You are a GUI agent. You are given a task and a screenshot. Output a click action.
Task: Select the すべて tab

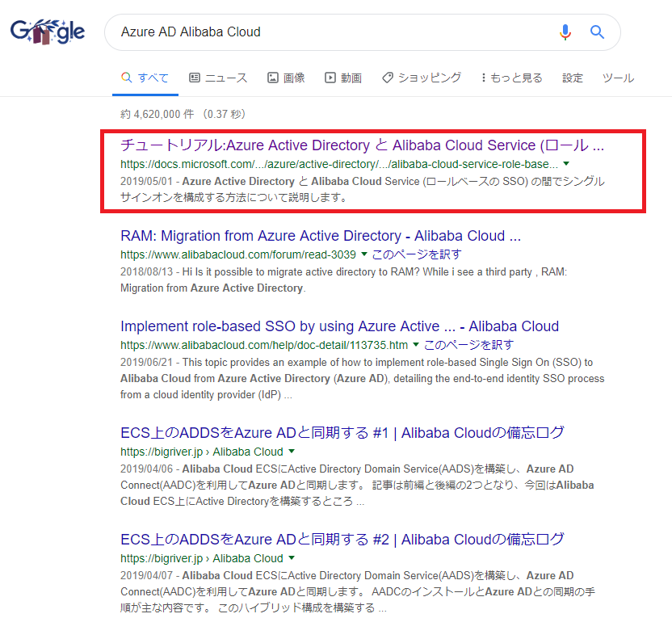point(145,78)
